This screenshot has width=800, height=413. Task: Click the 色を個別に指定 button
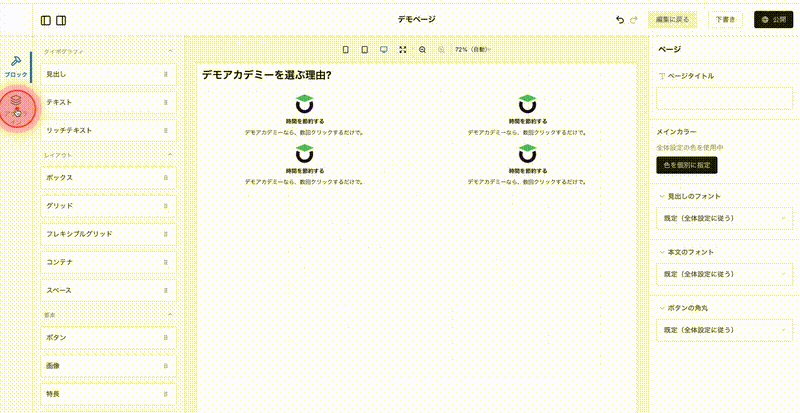687,165
